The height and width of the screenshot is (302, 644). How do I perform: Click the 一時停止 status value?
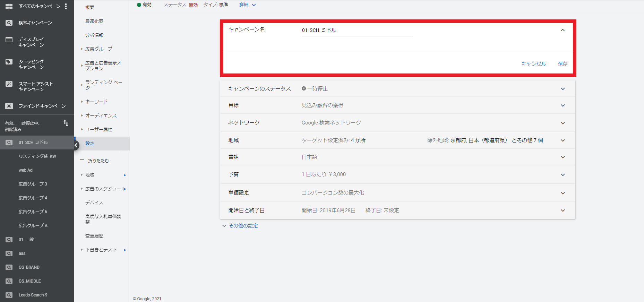[x=317, y=89]
